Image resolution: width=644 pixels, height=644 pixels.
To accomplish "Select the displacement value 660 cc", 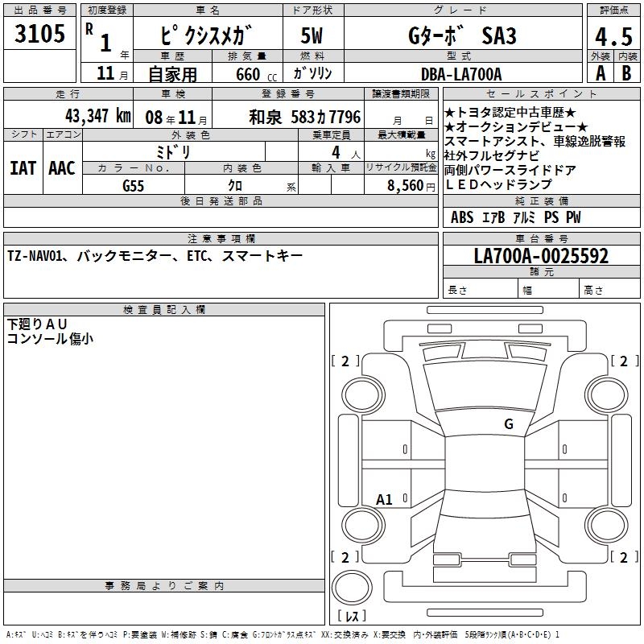I will point(256,74).
